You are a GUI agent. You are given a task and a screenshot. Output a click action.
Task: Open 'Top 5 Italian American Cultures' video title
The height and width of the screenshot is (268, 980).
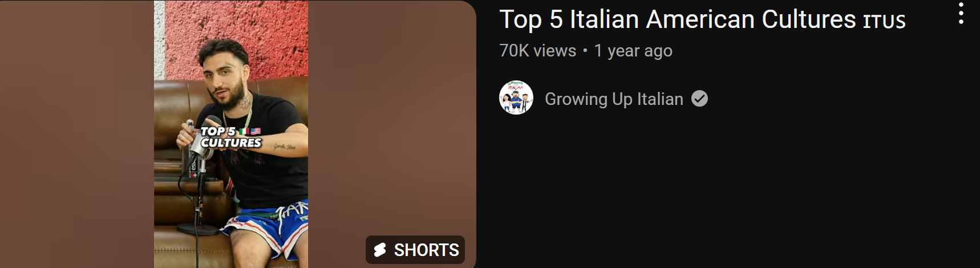tap(678, 19)
